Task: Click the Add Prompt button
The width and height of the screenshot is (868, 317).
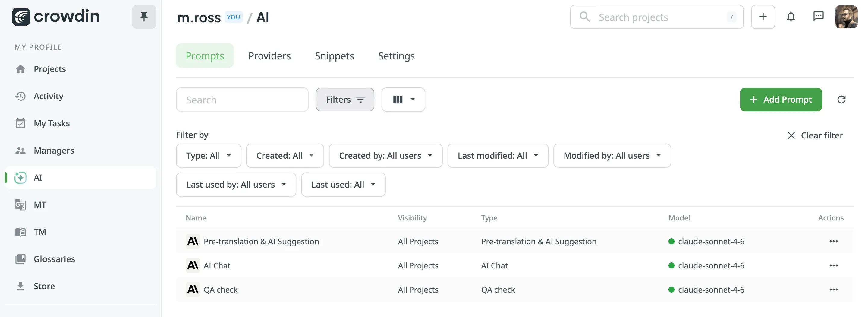Action: click(x=781, y=100)
